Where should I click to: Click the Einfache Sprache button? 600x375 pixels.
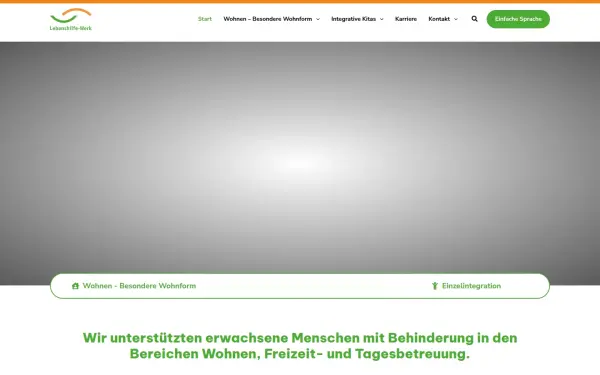click(x=518, y=19)
